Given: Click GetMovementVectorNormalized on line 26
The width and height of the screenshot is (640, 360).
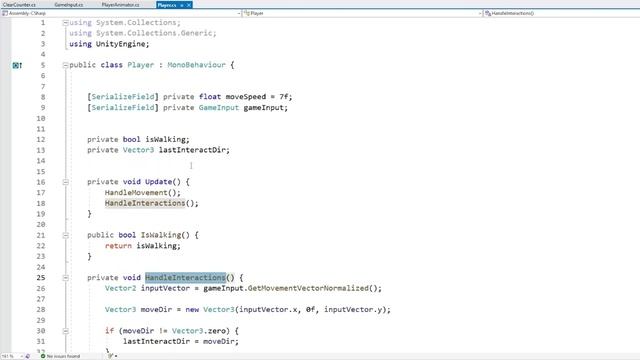Looking at the screenshot, I should tap(309, 288).
